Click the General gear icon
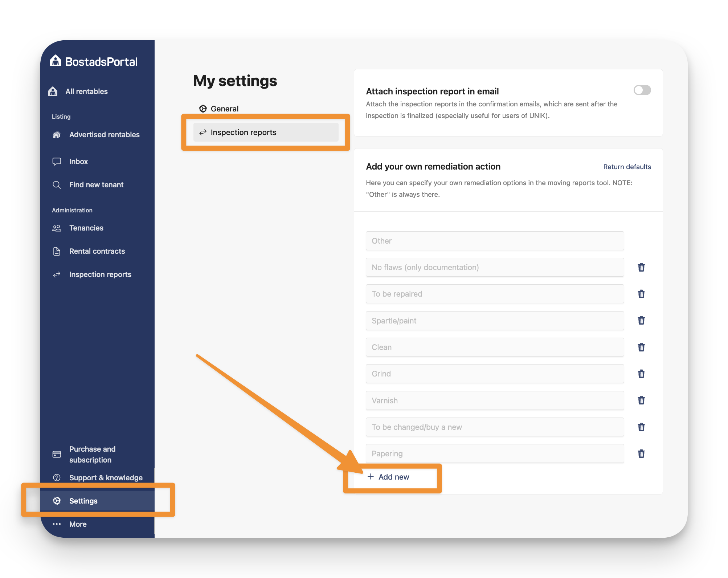This screenshot has height=578, width=728. click(203, 109)
